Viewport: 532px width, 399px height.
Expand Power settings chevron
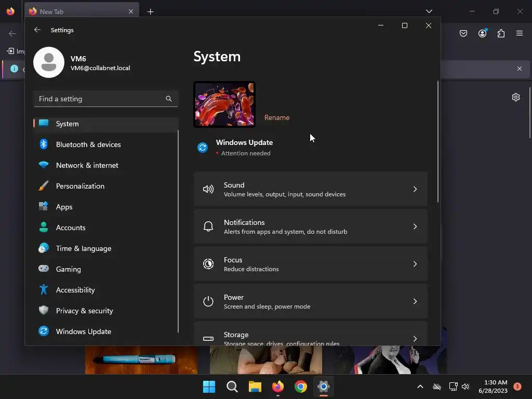415,301
